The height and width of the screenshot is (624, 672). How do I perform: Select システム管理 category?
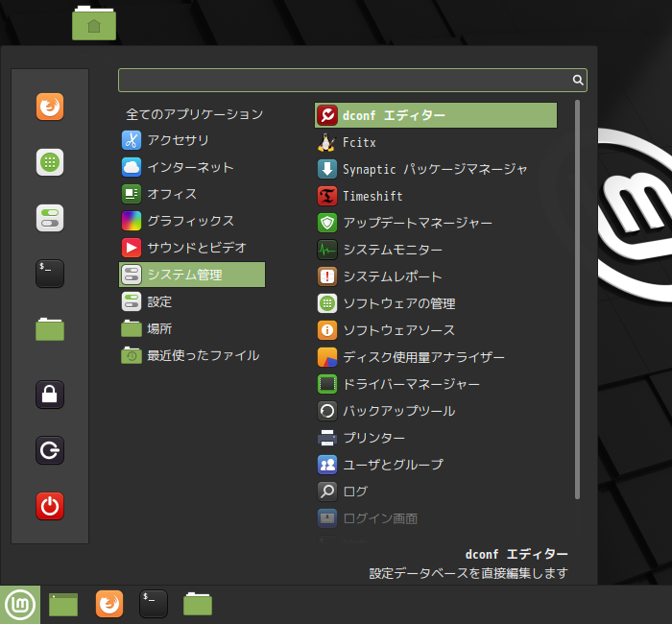tap(192, 275)
